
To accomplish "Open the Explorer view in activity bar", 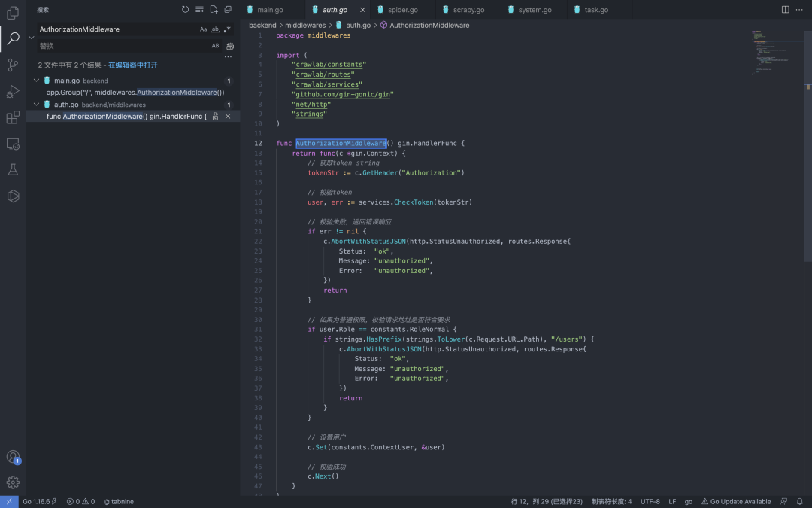I will click(13, 13).
